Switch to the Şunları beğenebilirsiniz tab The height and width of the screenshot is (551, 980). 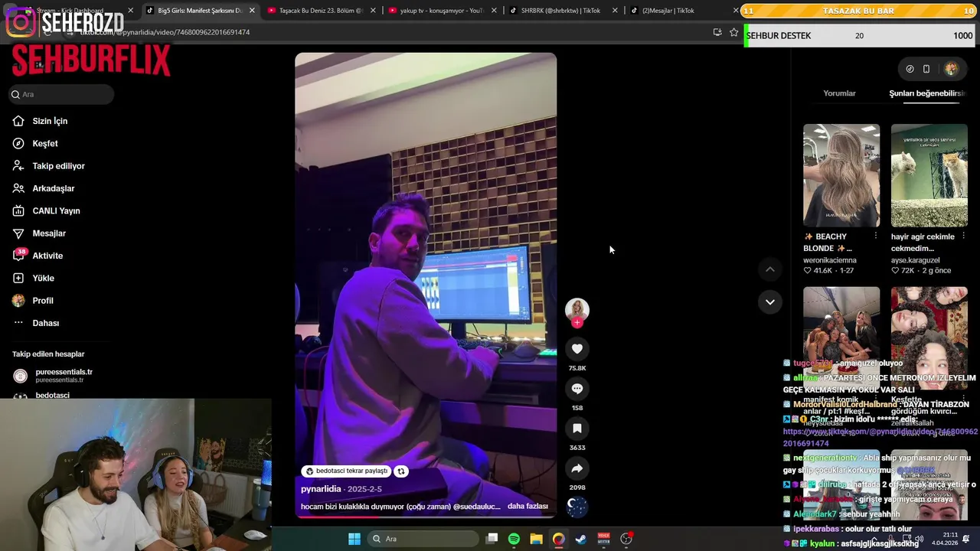[927, 93]
